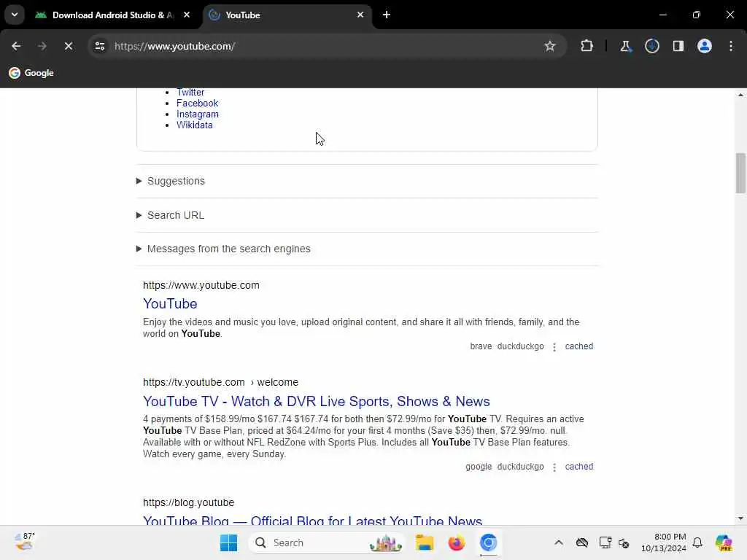The image size is (747, 560).
Task: Click 'brave' engine label on YouTube result
Action: click(x=481, y=346)
